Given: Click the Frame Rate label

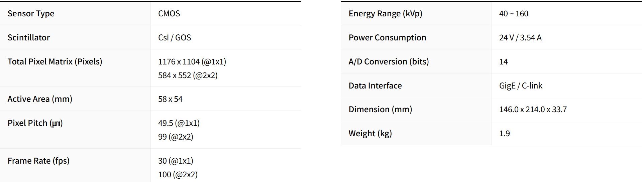Looking at the screenshot, I should point(38,161).
